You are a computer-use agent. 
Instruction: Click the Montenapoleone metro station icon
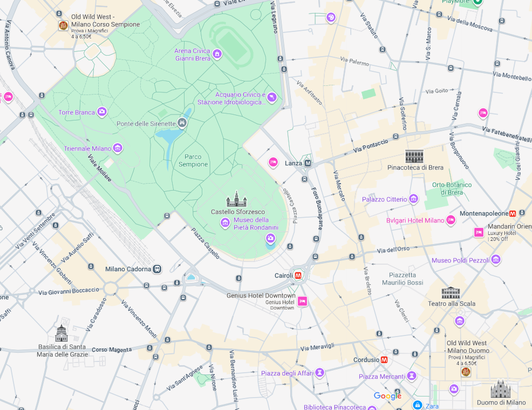(513, 213)
